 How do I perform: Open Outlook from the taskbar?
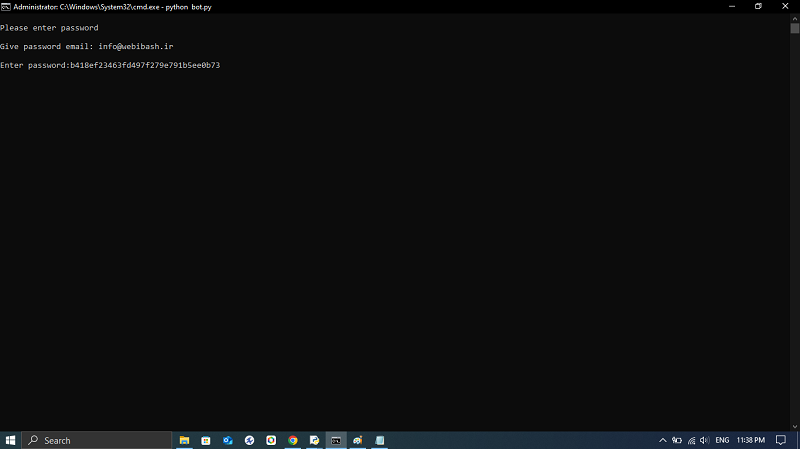(228, 440)
